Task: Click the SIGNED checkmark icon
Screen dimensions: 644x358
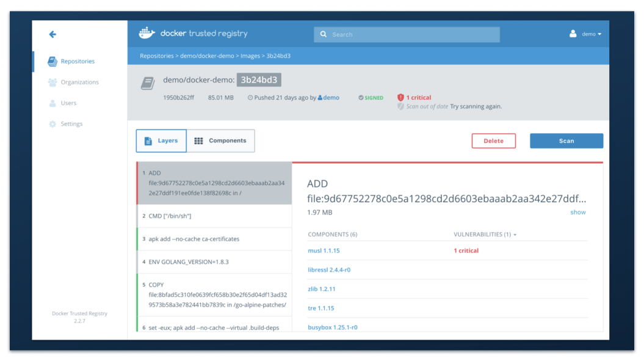Action: click(x=361, y=98)
